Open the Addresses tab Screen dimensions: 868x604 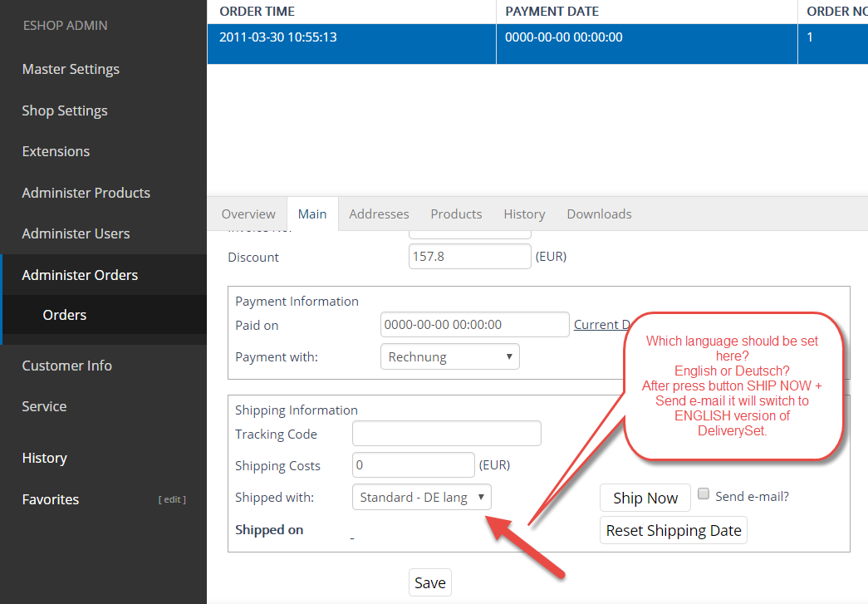click(379, 214)
